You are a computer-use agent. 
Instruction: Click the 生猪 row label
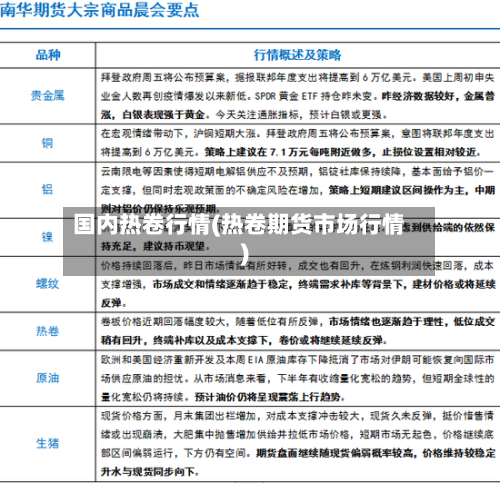(x=48, y=444)
